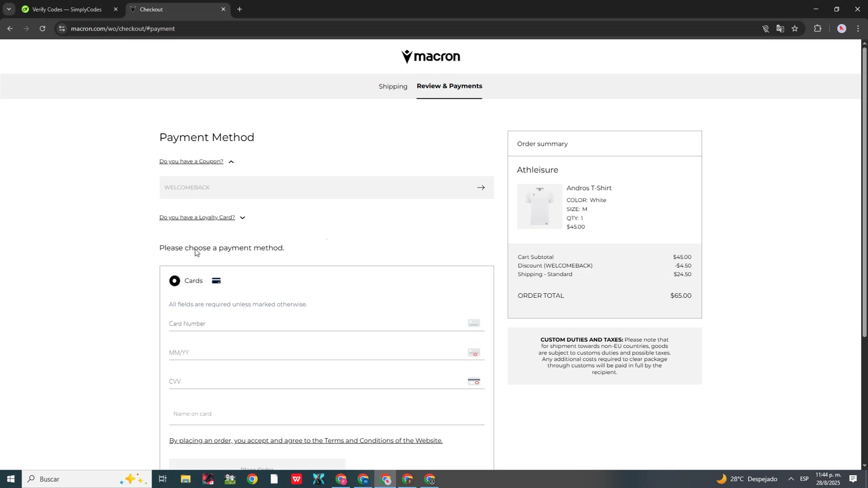Open notification center in system tray

click(854, 479)
